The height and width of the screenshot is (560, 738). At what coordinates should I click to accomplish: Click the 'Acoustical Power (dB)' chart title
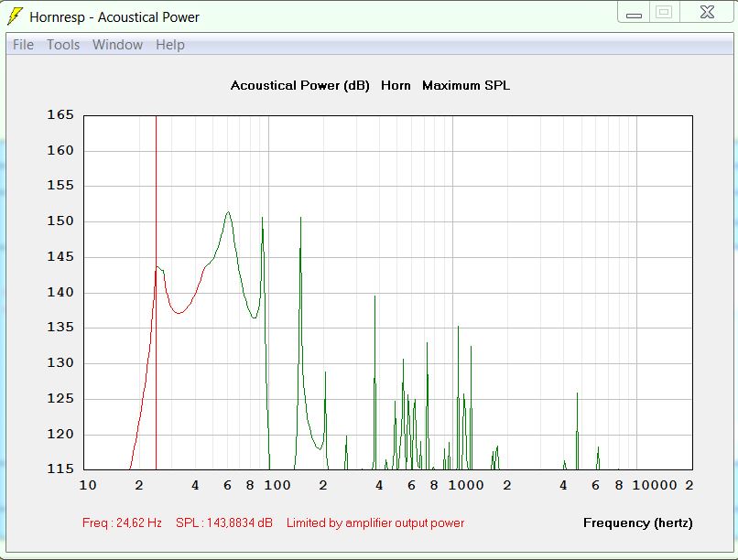tap(299, 86)
